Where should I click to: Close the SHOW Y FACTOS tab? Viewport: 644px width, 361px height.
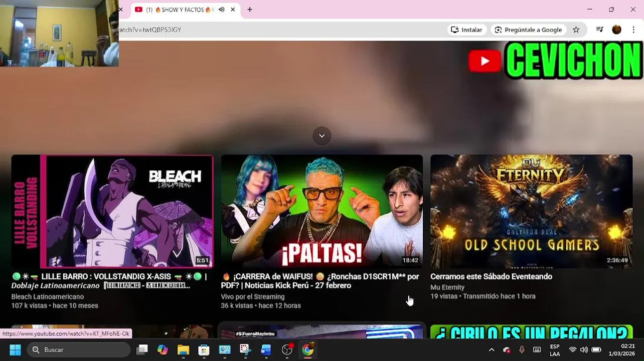(233, 10)
